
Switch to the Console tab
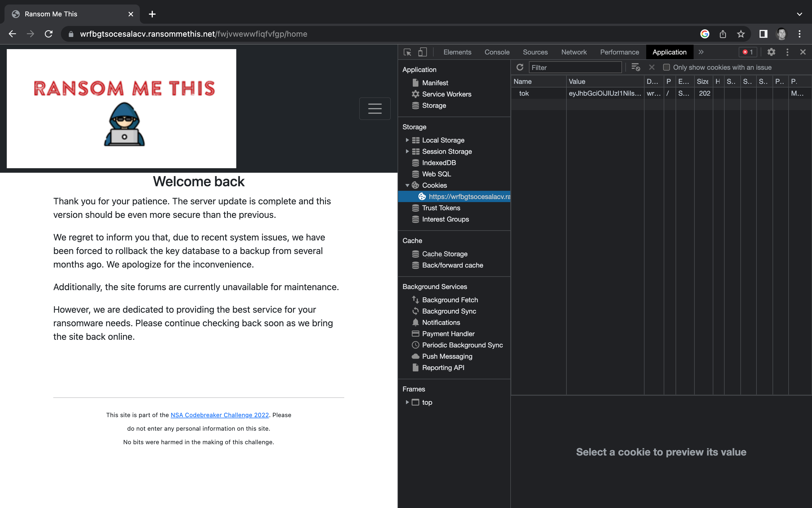497,52
